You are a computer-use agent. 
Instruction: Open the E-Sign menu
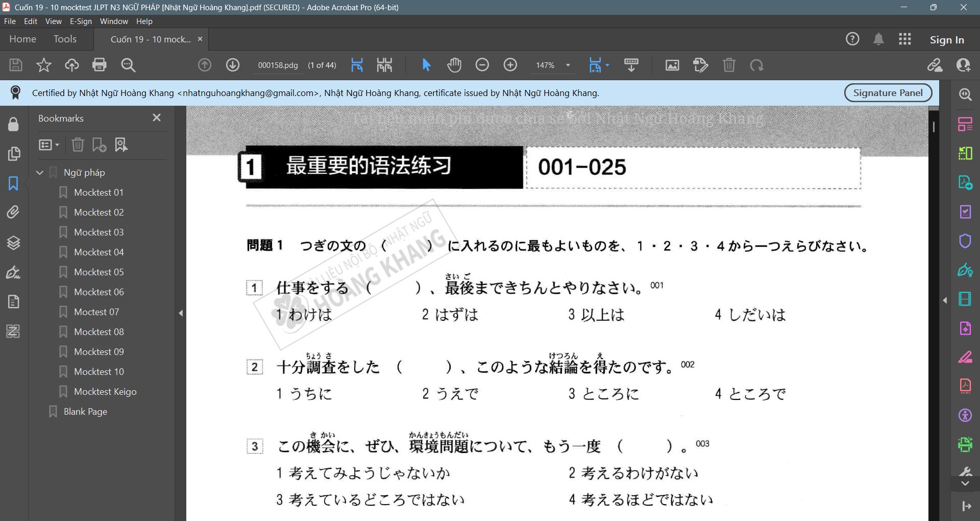[x=81, y=21]
